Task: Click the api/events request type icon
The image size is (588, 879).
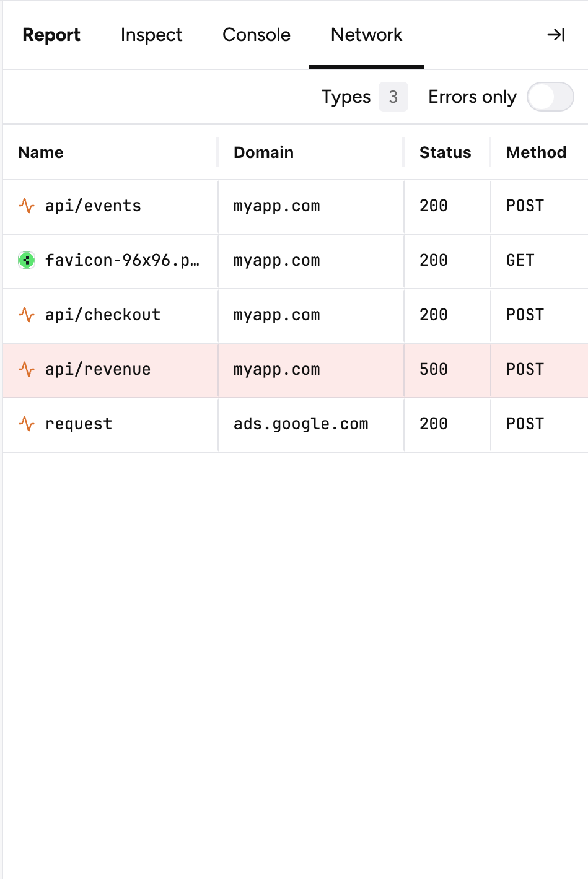Action: click(x=27, y=206)
